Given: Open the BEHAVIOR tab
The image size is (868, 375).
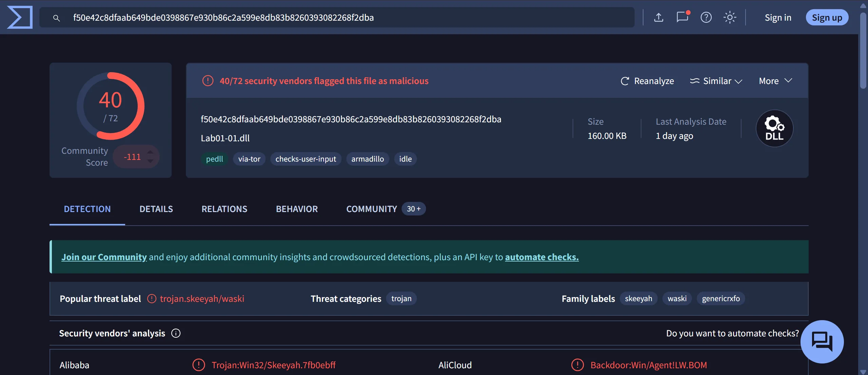Looking at the screenshot, I should click(x=297, y=209).
